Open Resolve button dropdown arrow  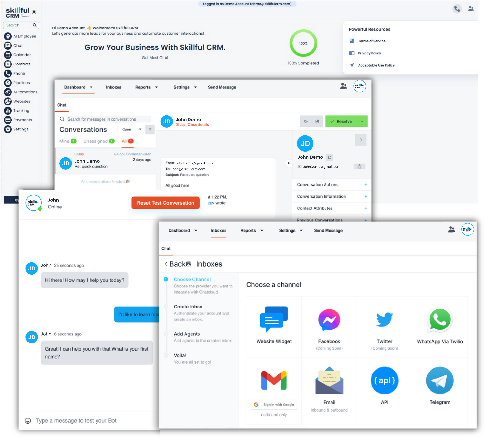[362, 121]
